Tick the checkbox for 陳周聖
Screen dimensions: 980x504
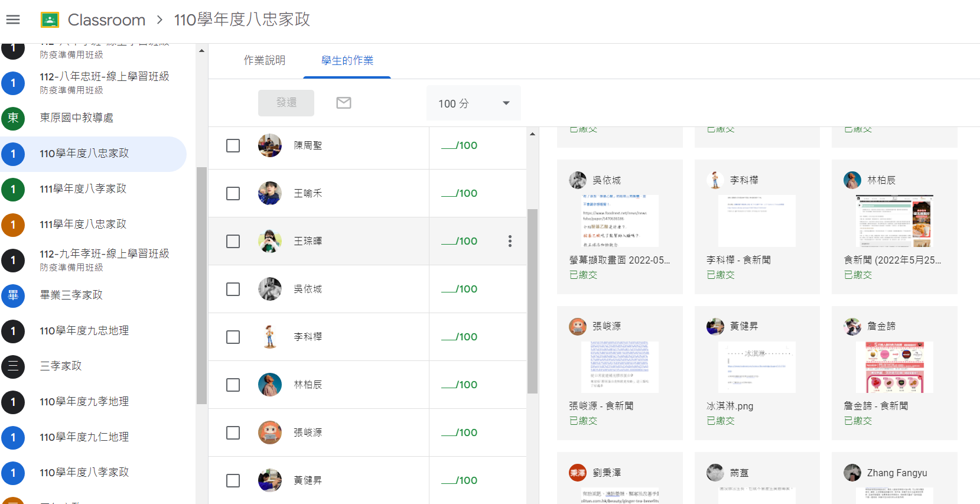click(x=233, y=145)
